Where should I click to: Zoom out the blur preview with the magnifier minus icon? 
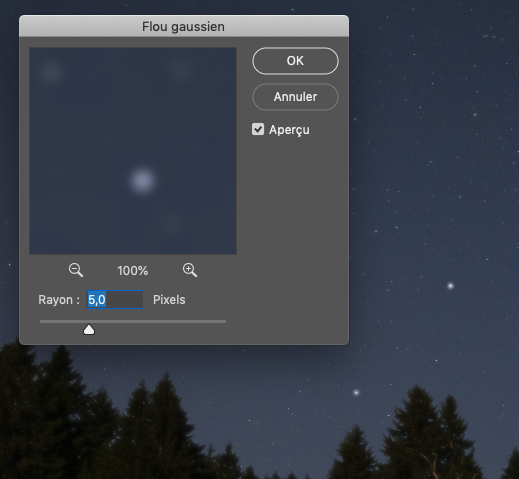pos(76,270)
